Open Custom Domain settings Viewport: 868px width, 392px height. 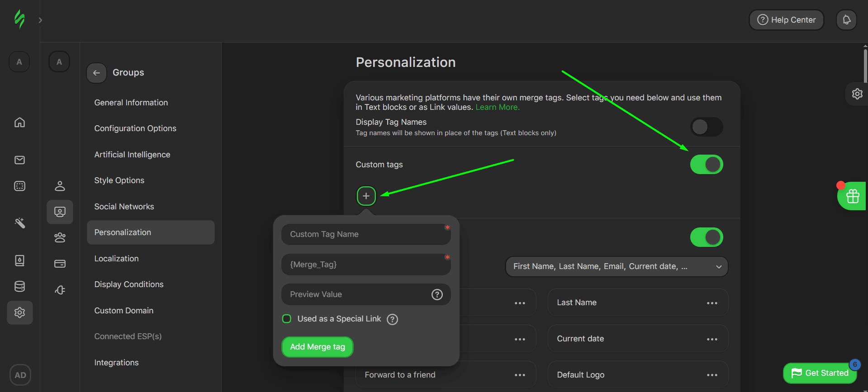[151, 311]
